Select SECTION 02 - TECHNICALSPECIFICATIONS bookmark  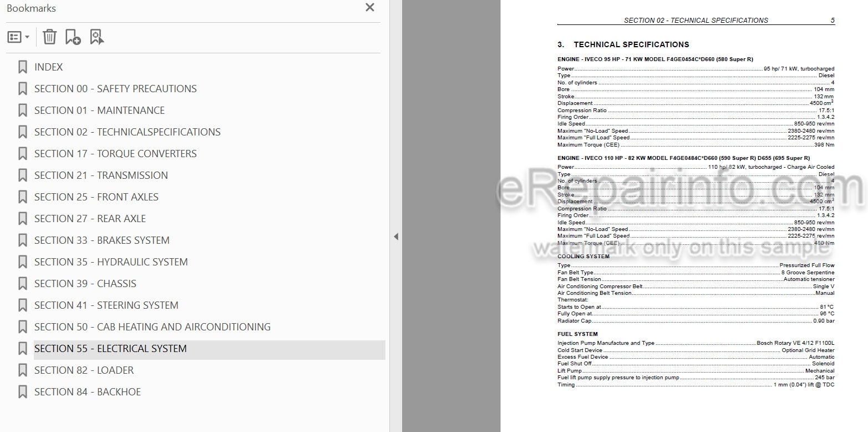[x=128, y=132]
